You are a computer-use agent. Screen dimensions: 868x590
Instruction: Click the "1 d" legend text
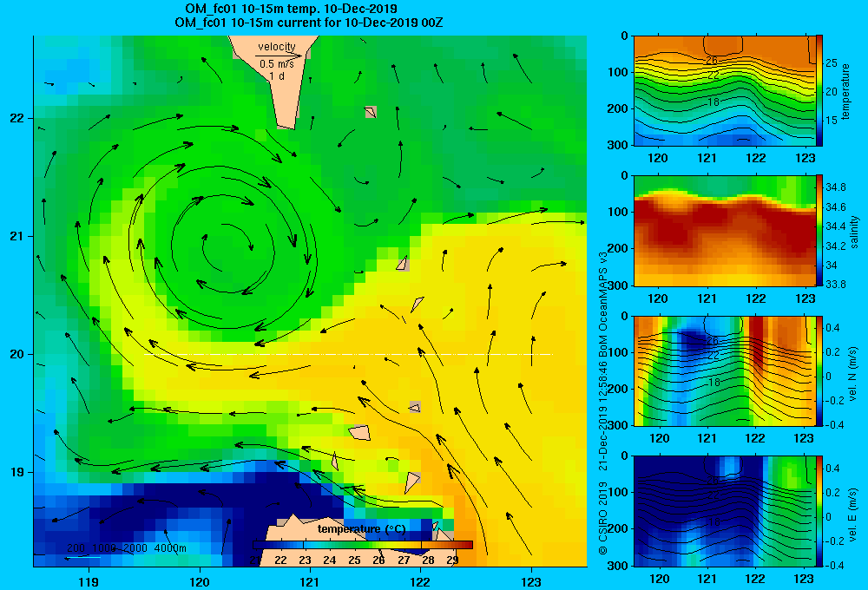[x=277, y=75]
